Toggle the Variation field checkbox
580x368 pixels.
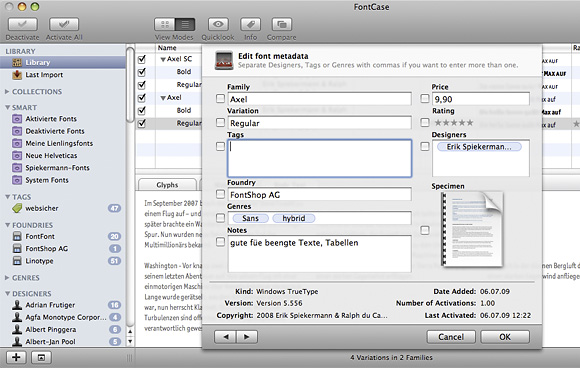tap(220, 122)
